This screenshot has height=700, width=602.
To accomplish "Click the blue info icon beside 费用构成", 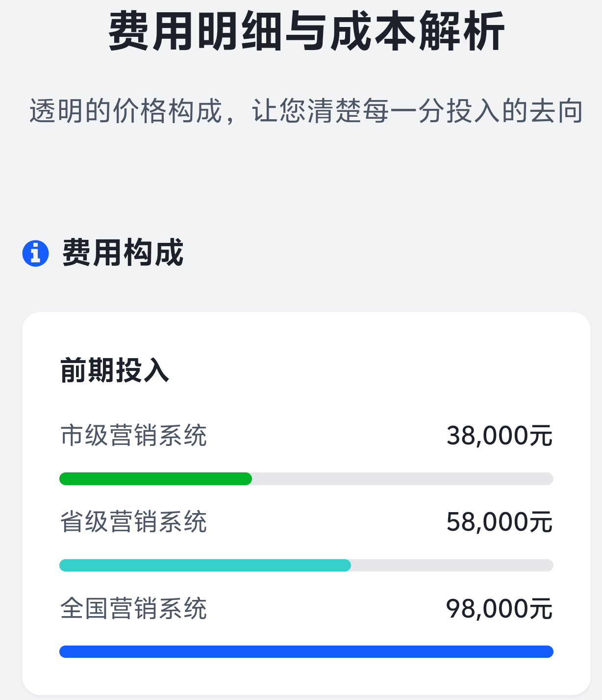I will (x=35, y=254).
